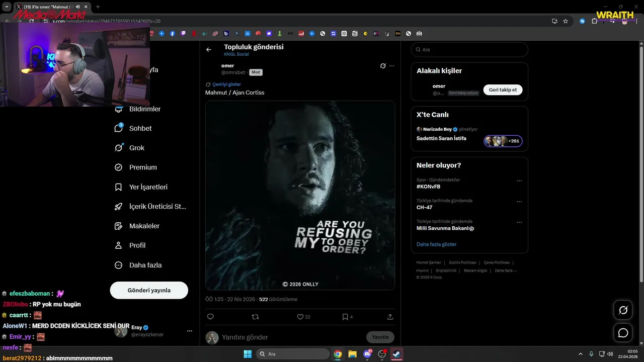Click the X search box Ara
The width and height of the screenshot is (644, 362).
coord(469,50)
